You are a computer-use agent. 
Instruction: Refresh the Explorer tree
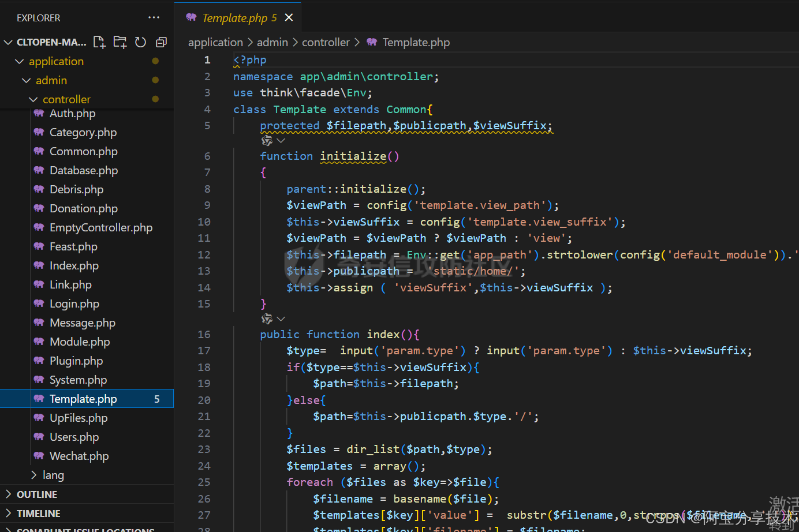click(140, 42)
